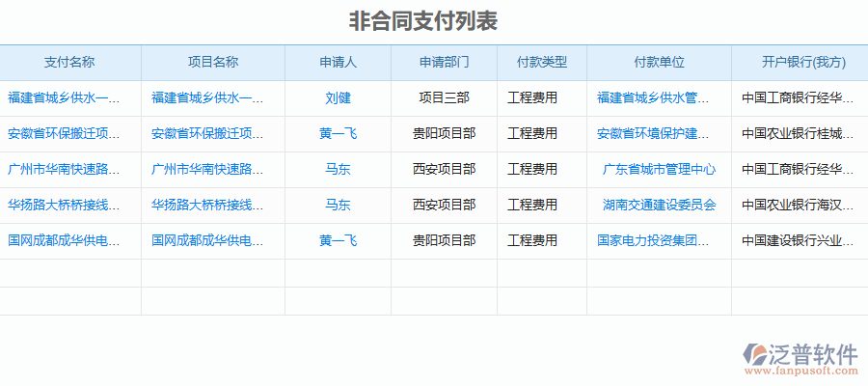Open 广州市华南快速路 project name link
The width and height of the screenshot is (868, 386).
click(x=207, y=169)
